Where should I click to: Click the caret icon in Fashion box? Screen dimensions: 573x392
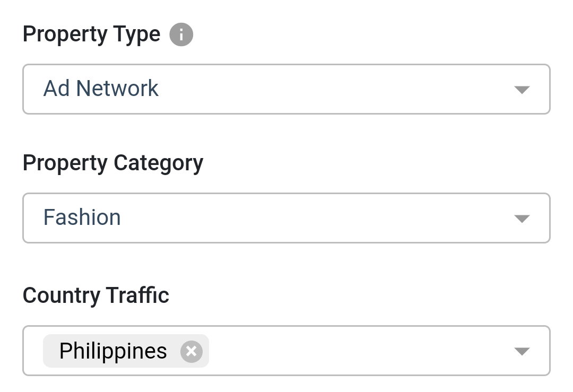522,219
